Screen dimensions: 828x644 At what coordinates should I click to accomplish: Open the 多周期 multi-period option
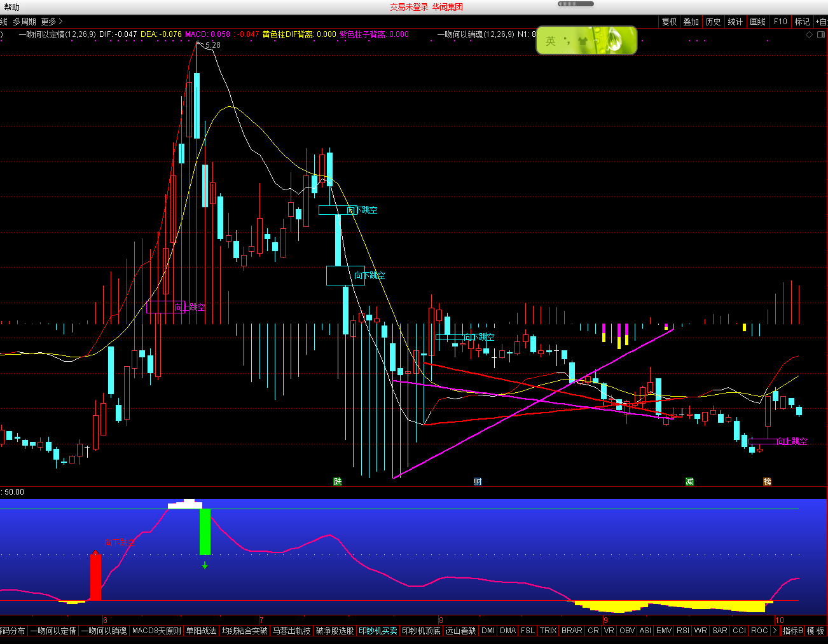(24, 22)
